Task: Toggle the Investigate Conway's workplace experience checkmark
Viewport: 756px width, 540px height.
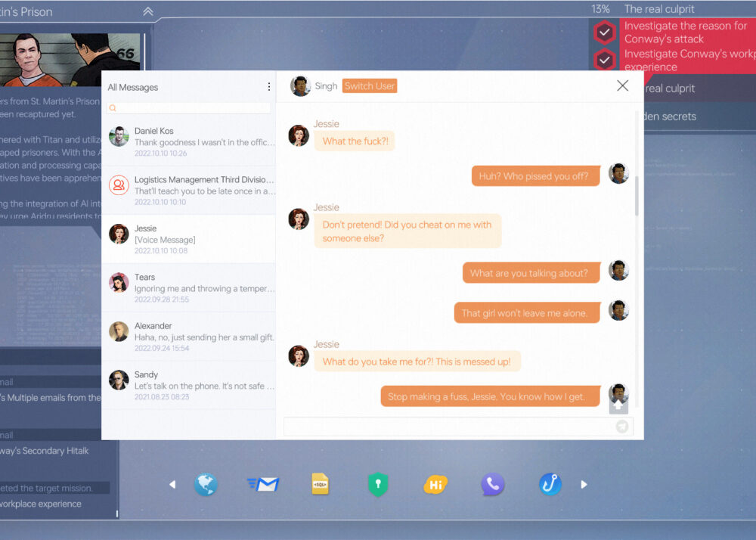Action: tap(605, 60)
